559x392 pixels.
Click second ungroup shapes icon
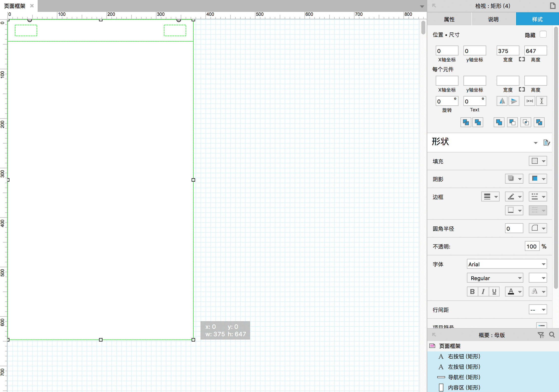coord(478,122)
